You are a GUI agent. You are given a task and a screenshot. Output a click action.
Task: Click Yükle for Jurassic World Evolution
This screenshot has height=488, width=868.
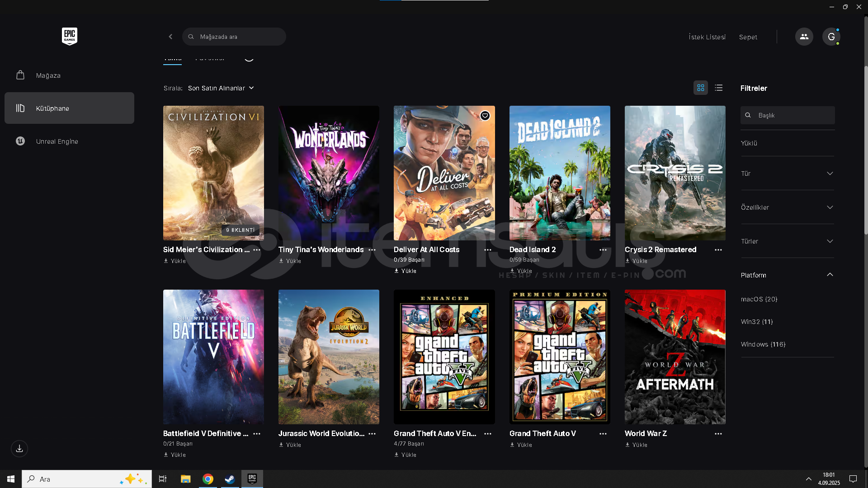290,445
